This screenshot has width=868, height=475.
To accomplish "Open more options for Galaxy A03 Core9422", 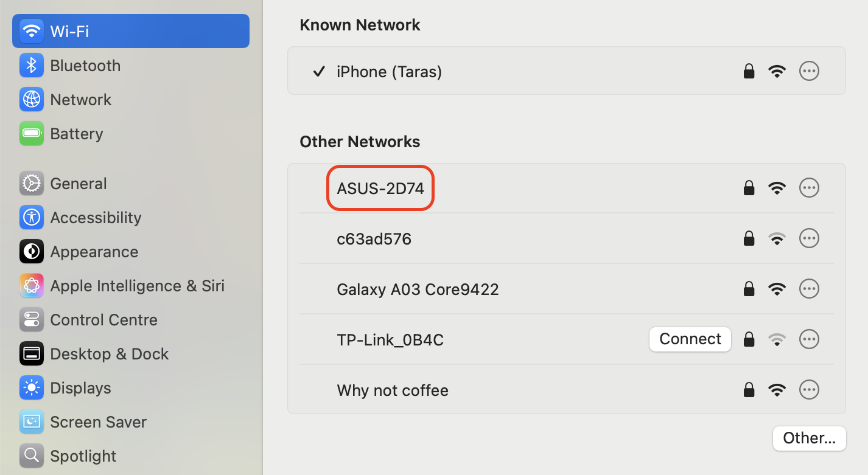I will 809,288.
